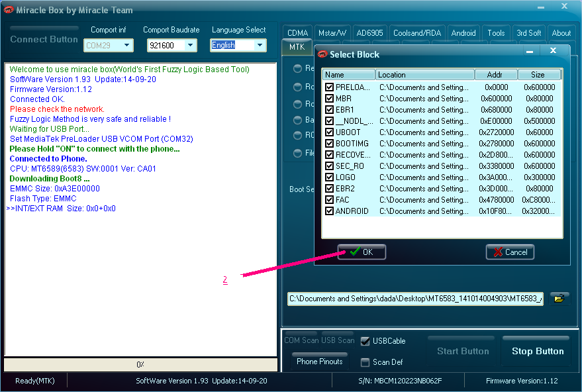This screenshot has height=392, width=582.
Task: Toggle the FAC block checkbox
Action: (x=329, y=200)
